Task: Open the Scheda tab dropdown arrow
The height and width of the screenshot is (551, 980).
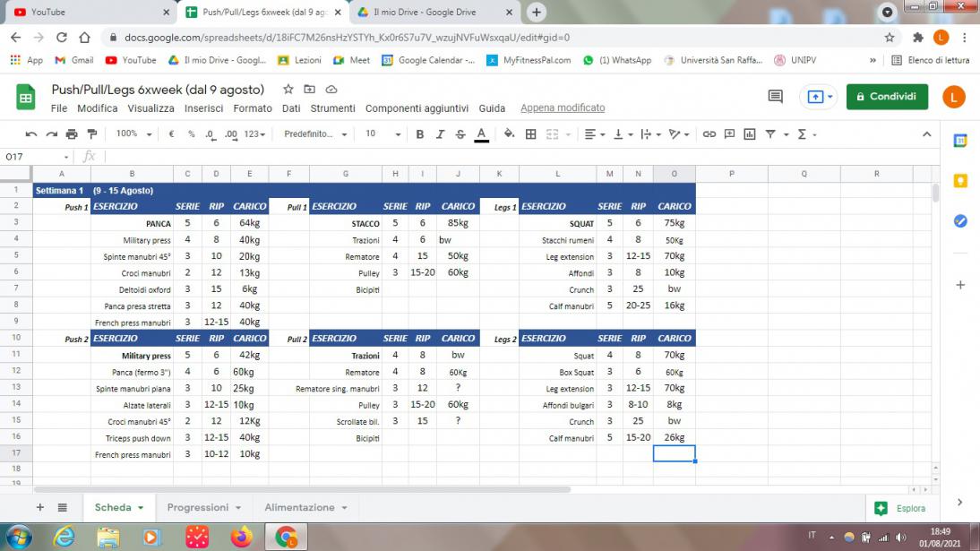Action: (141, 508)
